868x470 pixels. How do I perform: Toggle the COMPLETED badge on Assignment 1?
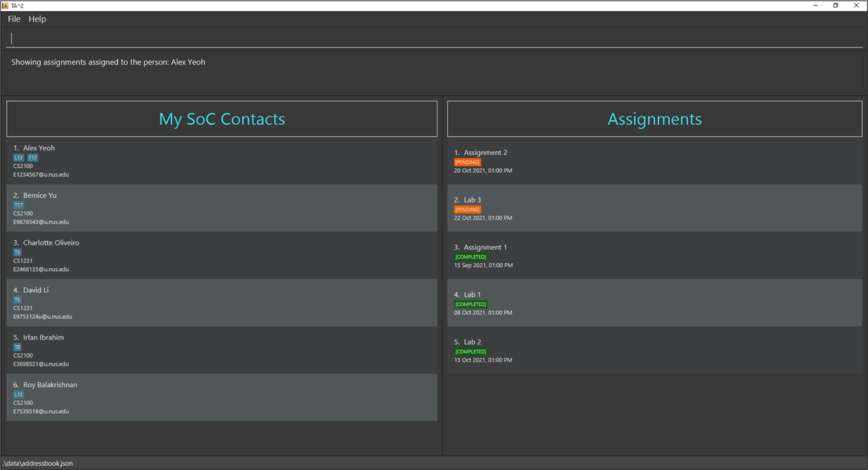tap(470, 257)
